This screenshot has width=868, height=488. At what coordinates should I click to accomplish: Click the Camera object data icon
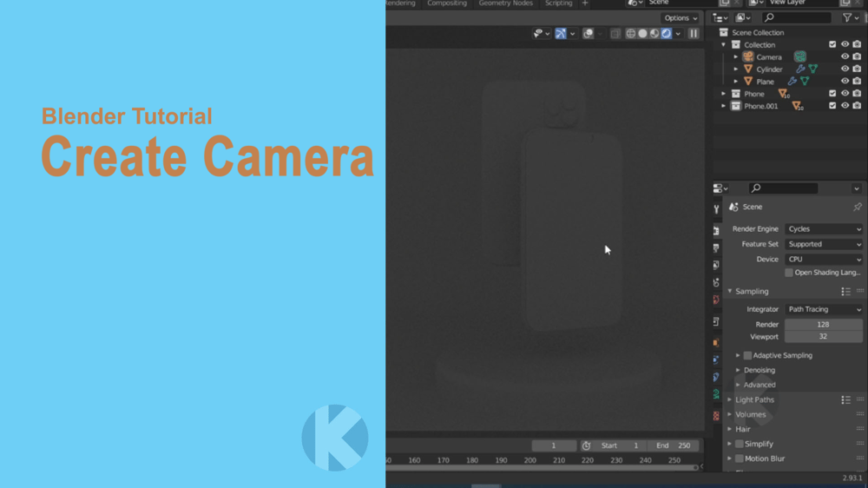[800, 56]
